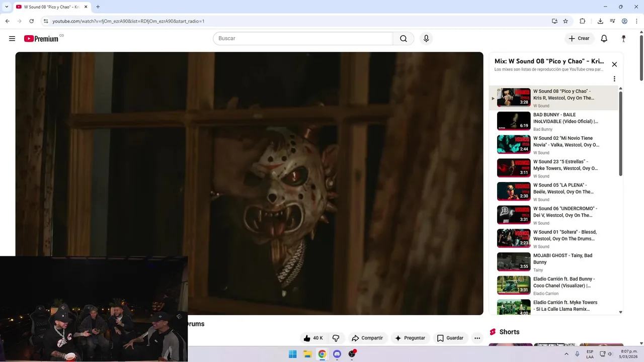Like the video (40 K)
The width and height of the screenshot is (644, 362).
click(x=314, y=338)
